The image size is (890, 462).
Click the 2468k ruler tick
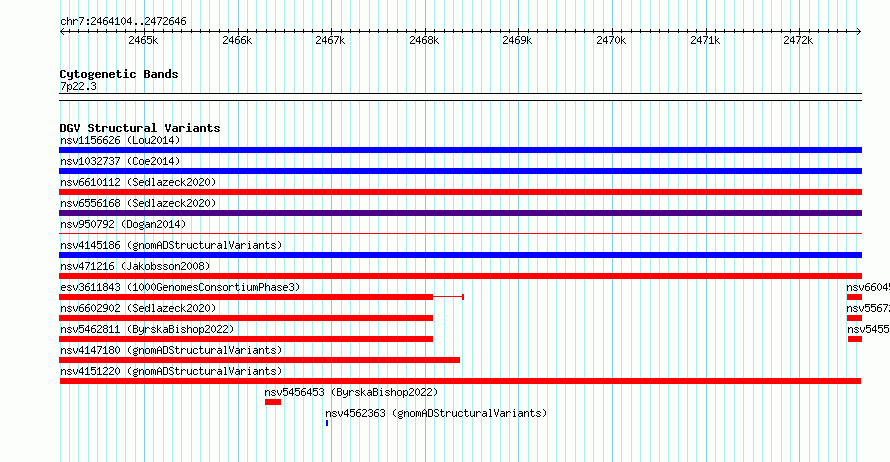pos(425,40)
